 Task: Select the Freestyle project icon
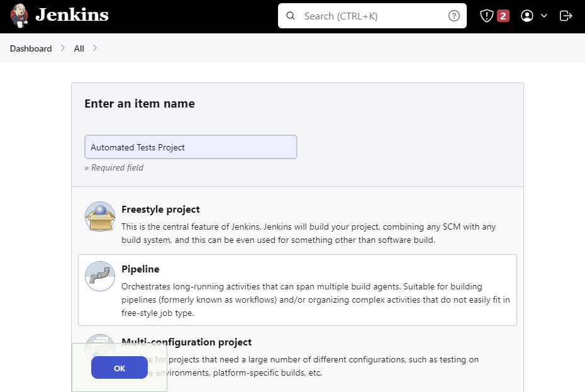pos(100,217)
